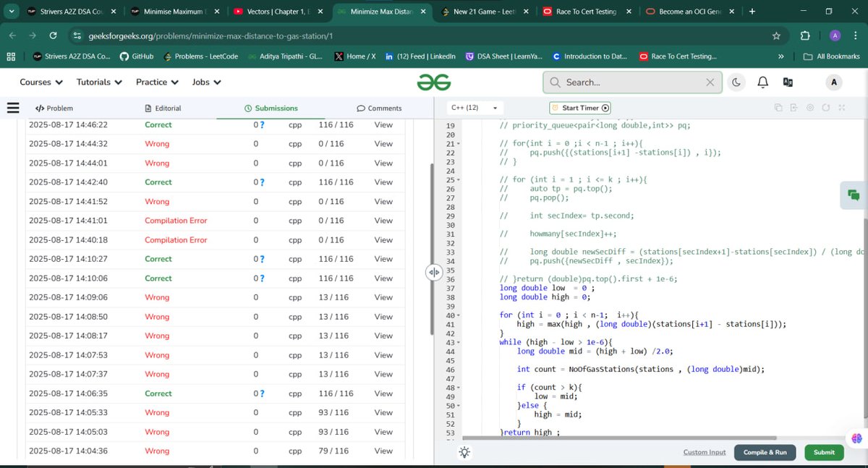
Task: View the 14:46:22 Correct submission
Action: click(x=383, y=124)
